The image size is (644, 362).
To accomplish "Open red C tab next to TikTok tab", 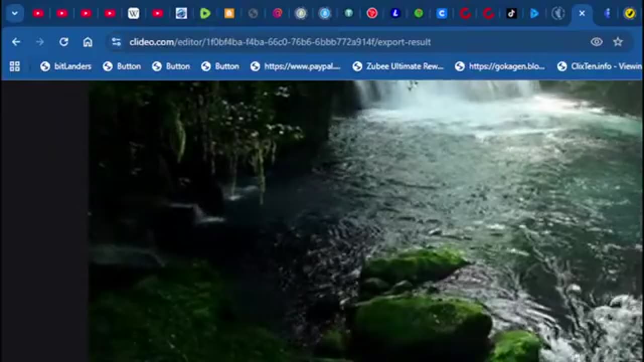I will coord(488,14).
